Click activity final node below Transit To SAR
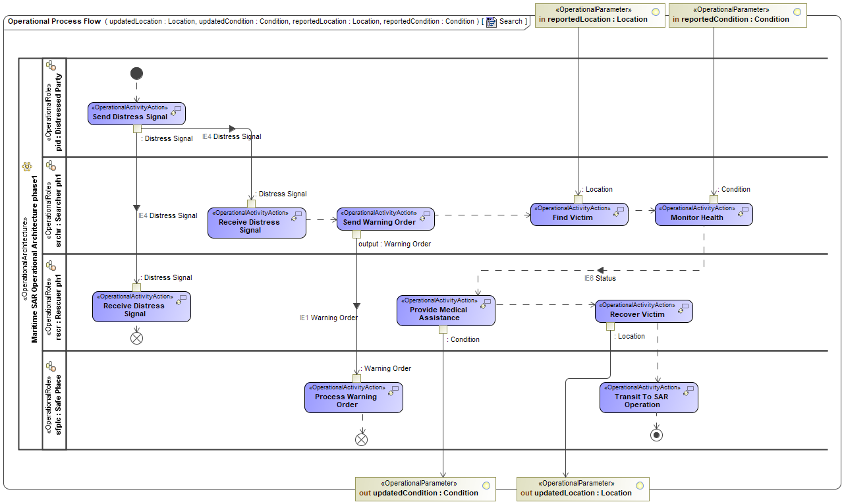Viewport: 844px width, 504px height. tap(656, 435)
